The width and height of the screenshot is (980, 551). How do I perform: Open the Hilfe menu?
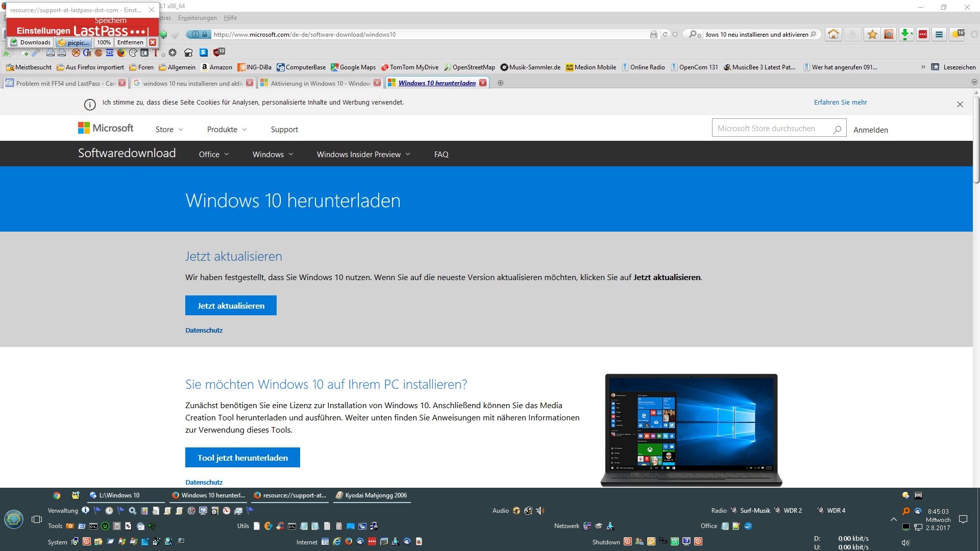pyautogui.click(x=230, y=18)
